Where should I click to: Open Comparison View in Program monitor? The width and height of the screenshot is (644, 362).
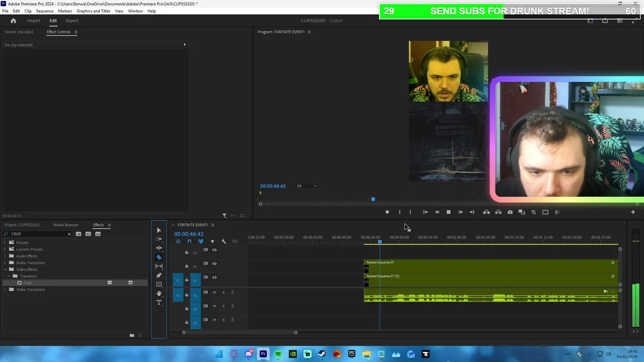[522, 212]
